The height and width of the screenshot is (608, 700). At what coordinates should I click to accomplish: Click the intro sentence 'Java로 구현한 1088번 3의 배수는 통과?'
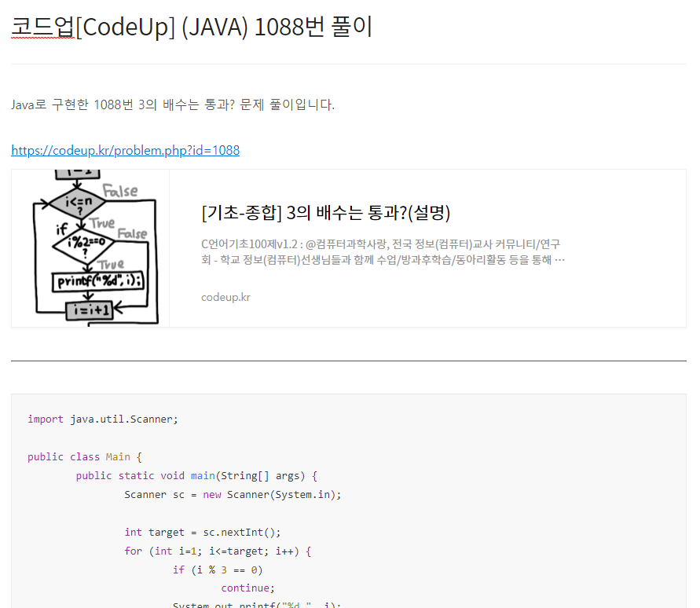click(x=123, y=105)
